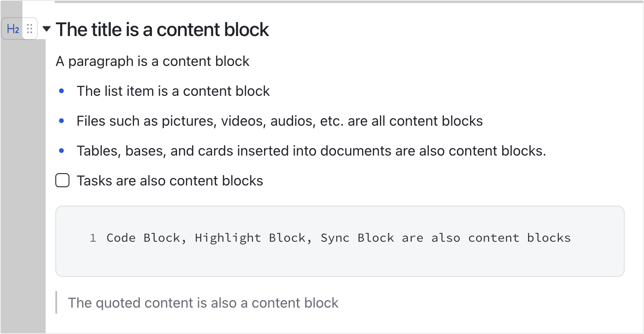Select the paragraph about content blocks
This screenshot has width=644, height=334.
152,61
